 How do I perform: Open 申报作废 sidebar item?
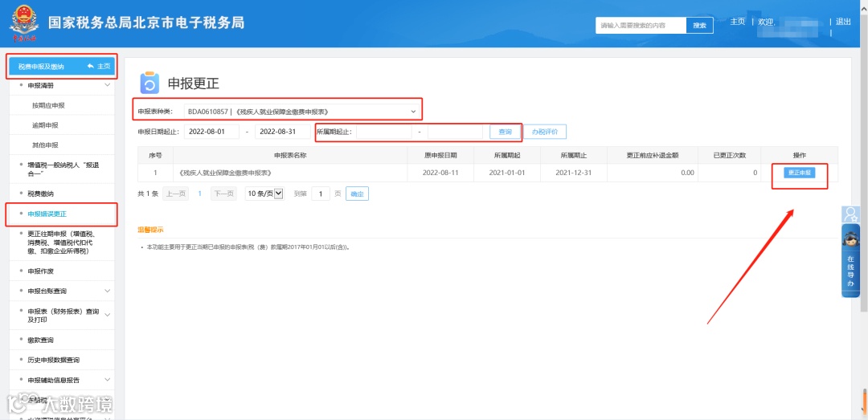coord(40,271)
